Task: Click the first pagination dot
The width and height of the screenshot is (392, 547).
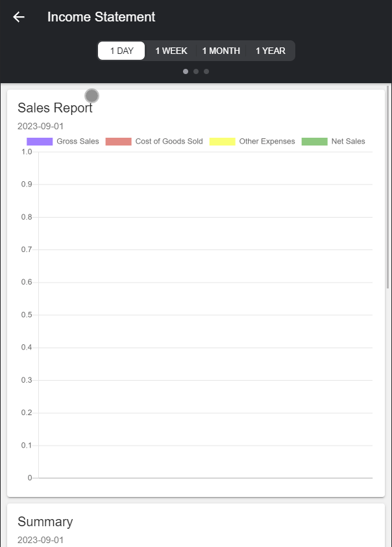Action: pos(186,71)
